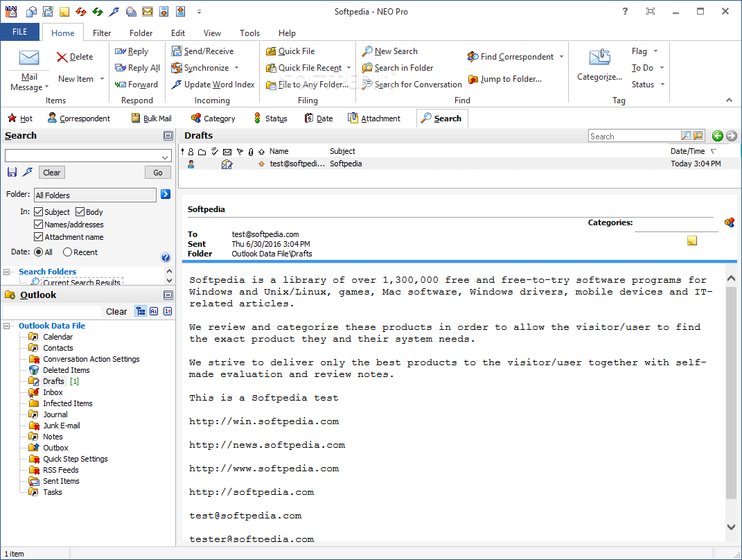Click the quick search magnifier icon in Drafts
The width and height of the screenshot is (742, 560).
(x=686, y=136)
